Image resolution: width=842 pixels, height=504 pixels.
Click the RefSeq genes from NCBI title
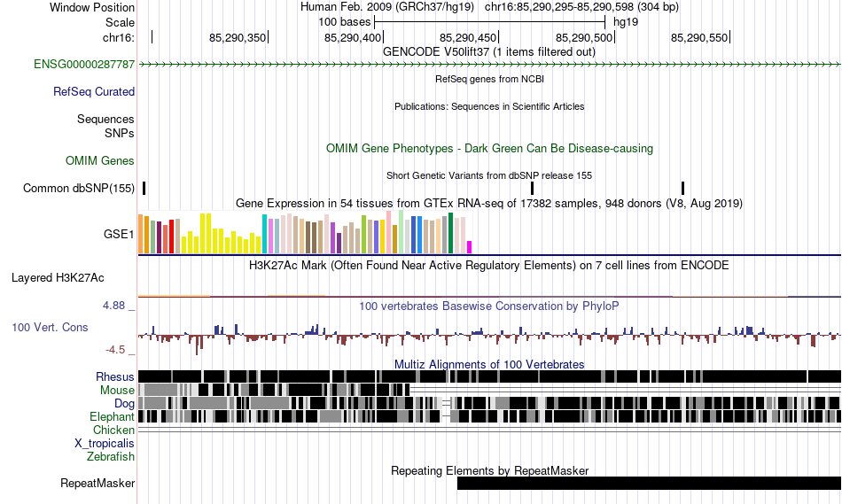pos(489,79)
